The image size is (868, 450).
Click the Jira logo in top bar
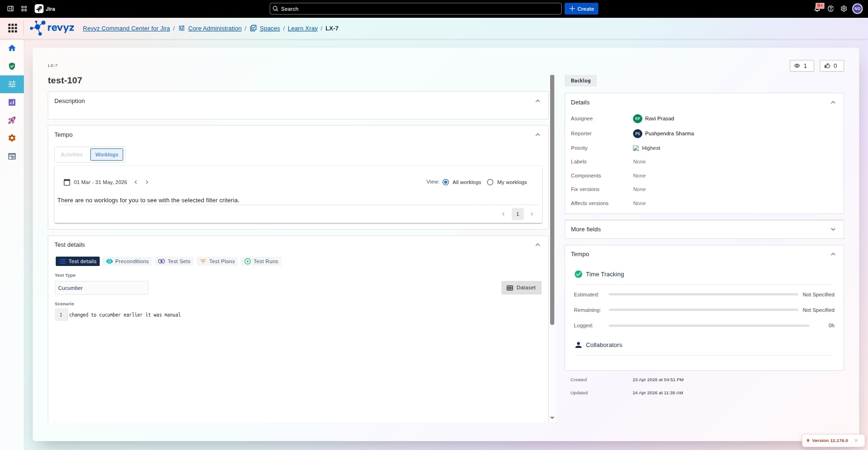[45, 8]
